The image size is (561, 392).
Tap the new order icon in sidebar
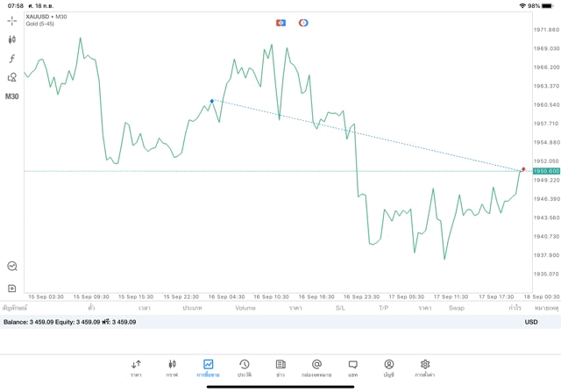pos(12,288)
